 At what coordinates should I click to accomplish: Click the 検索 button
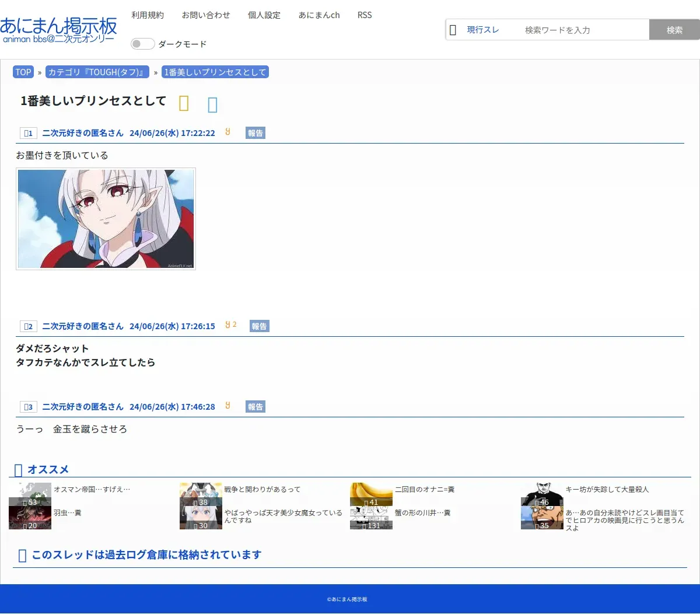[x=674, y=30]
